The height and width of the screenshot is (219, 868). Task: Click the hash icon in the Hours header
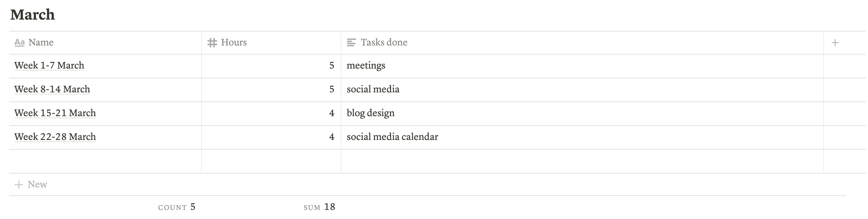click(x=212, y=43)
